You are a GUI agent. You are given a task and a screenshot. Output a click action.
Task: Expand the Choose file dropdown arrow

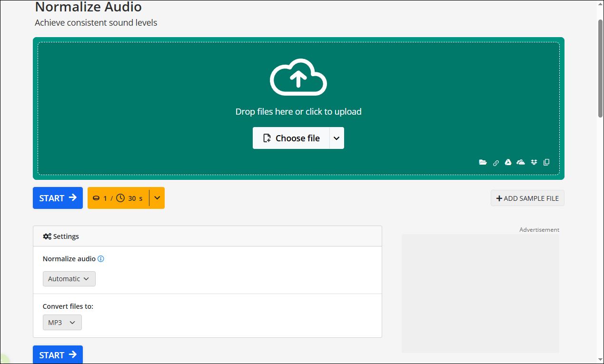(337, 138)
